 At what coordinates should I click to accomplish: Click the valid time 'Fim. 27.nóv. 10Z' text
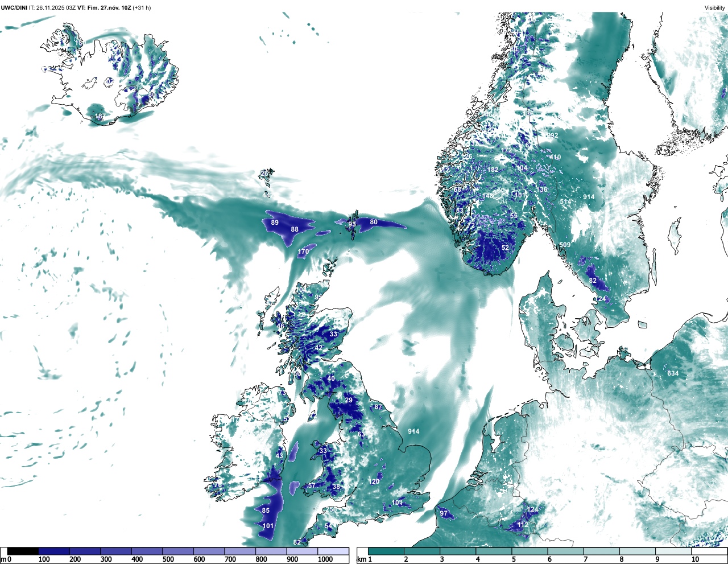(x=109, y=7)
